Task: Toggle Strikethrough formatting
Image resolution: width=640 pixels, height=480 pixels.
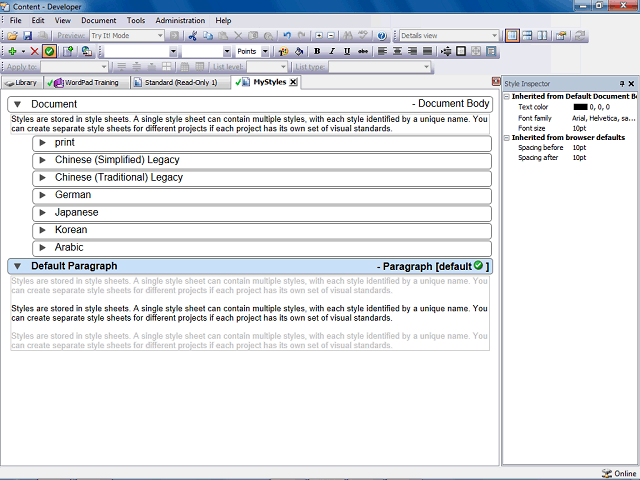Action: click(362, 51)
